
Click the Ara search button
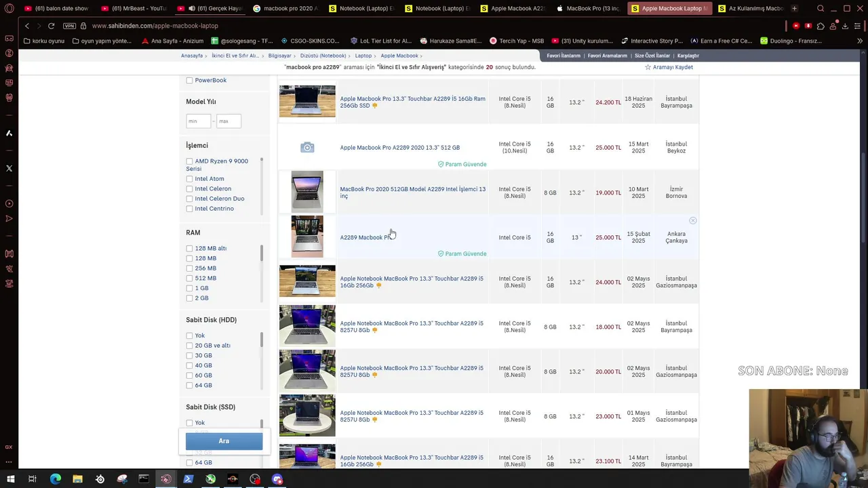tap(224, 441)
